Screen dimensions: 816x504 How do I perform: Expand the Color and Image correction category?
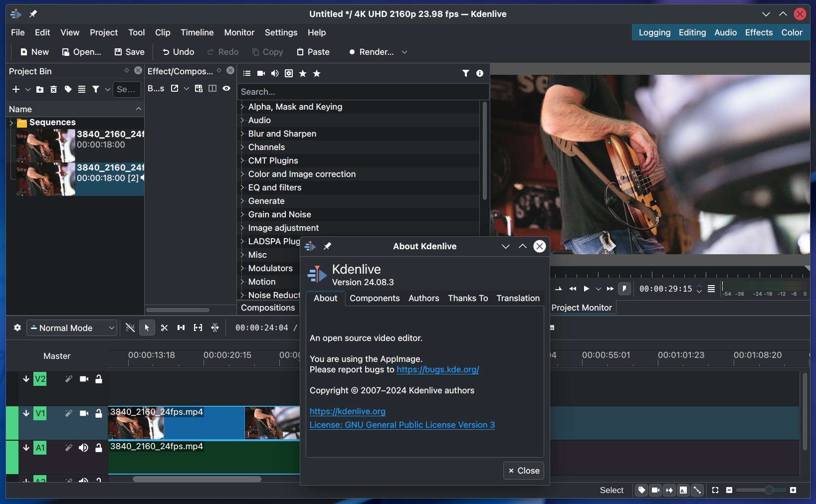tap(242, 174)
